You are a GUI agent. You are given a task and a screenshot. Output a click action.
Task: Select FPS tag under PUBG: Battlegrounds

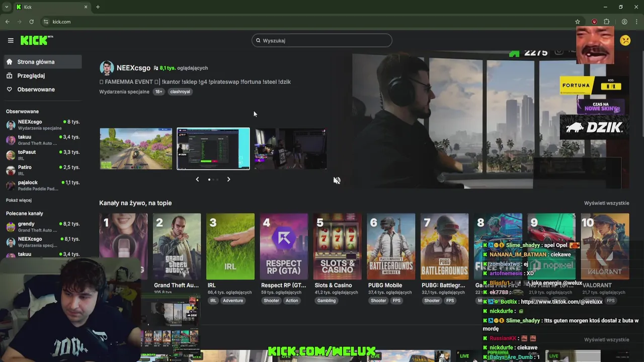[450, 301]
